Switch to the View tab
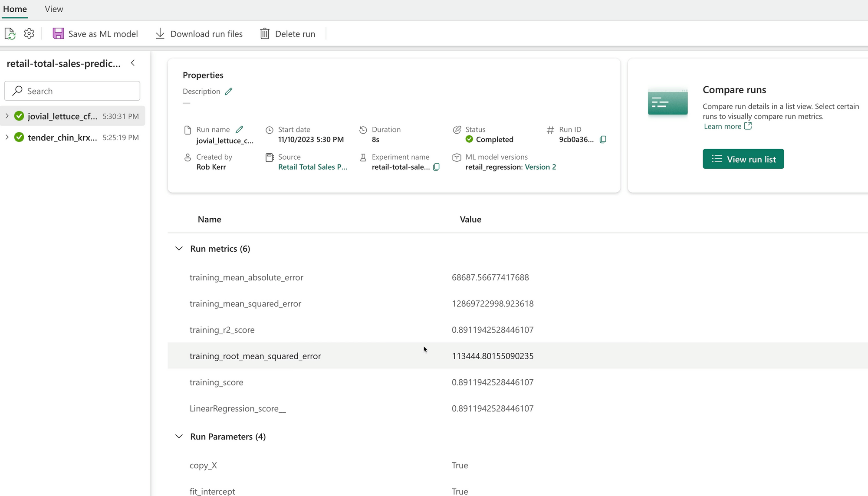The image size is (868, 496). pos(54,9)
